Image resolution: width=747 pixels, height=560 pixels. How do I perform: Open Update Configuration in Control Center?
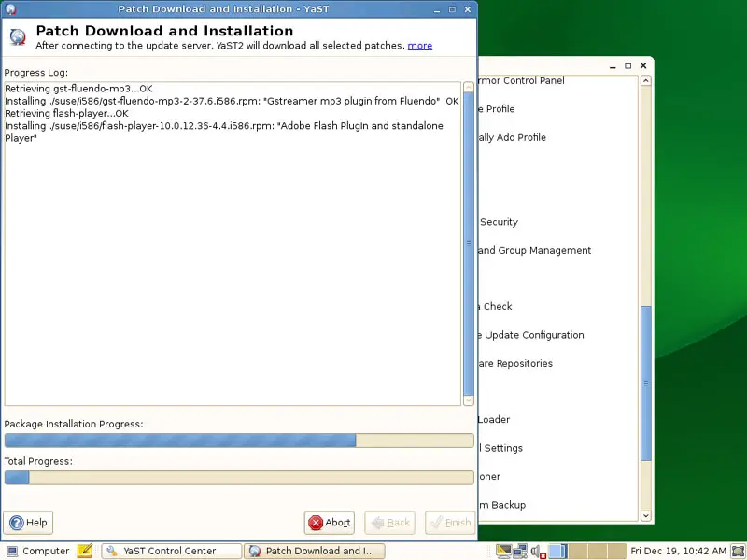[533, 335]
